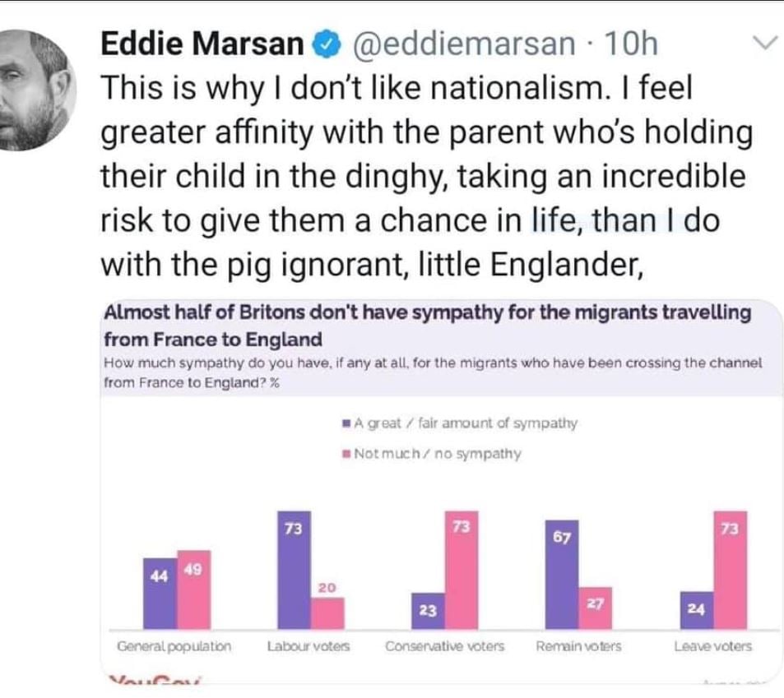The width and height of the screenshot is (784, 698).
Task: Click the pink 73 Conservative voters bar
Action: (462, 570)
